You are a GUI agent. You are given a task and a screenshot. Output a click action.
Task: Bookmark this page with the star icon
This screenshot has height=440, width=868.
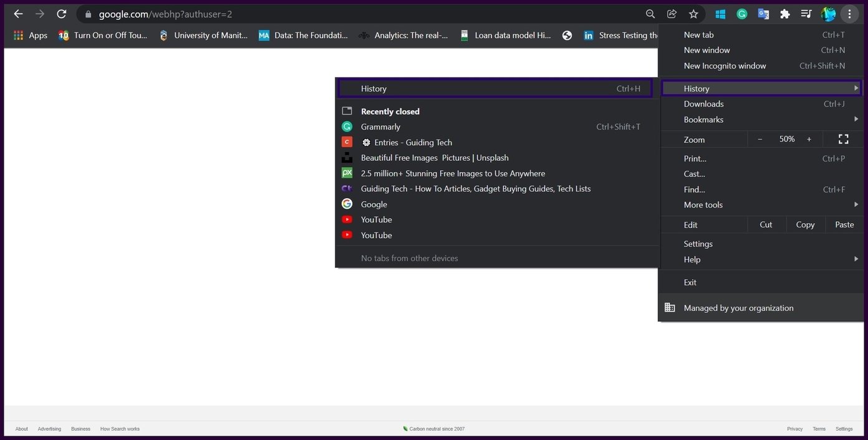coord(693,14)
